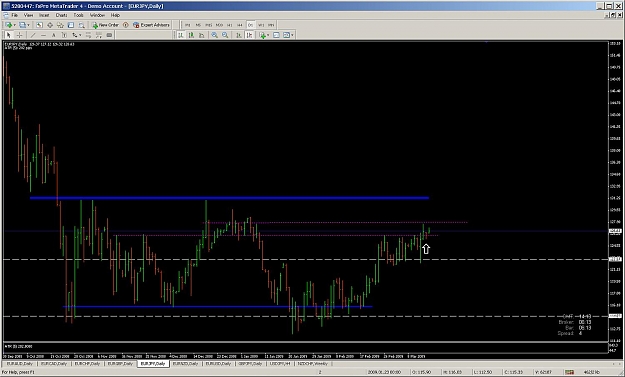Switch to the H4 timeframe
Viewport: 625px width, 377px height.
240,25
